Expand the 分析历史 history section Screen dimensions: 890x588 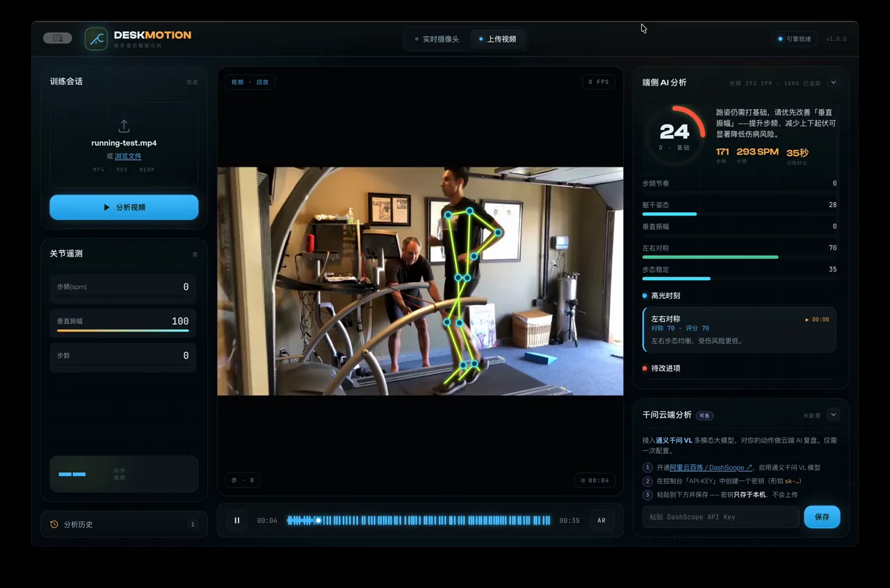click(x=124, y=525)
